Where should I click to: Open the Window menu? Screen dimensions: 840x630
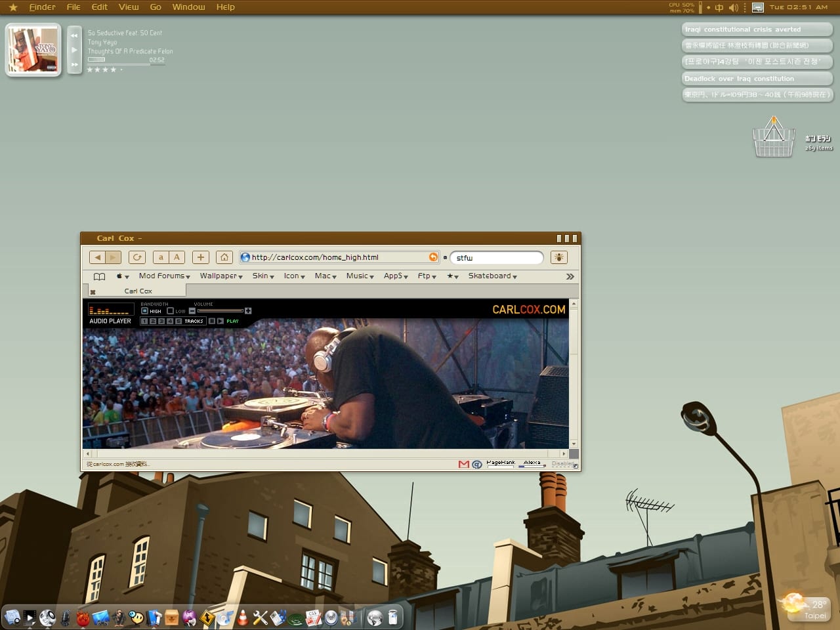point(188,7)
